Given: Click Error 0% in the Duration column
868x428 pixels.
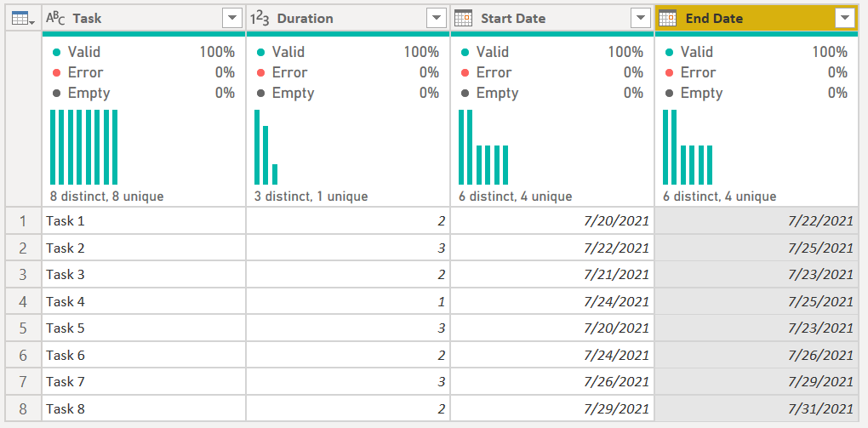Looking at the screenshot, I should [348, 72].
